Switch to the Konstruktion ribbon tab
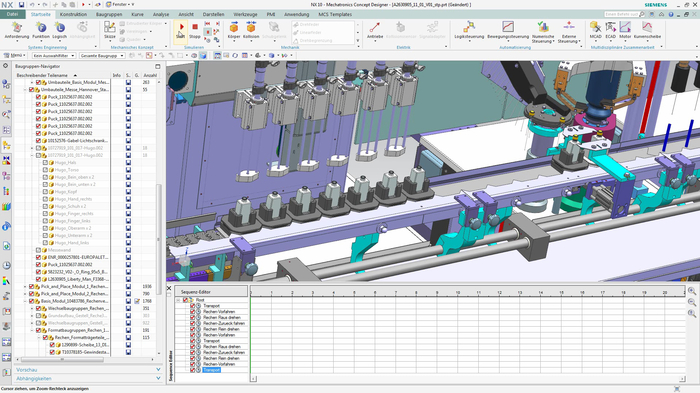The height and width of the screenshot is (393, 700). (73, 14)
